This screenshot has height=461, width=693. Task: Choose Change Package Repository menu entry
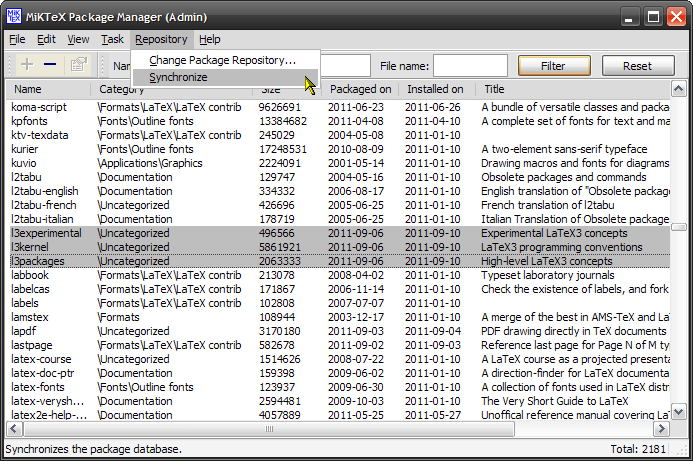[x=225, y=60]
